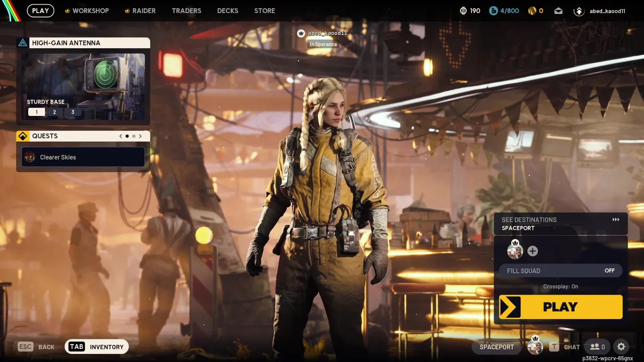Click the SEE DESTINATIONS header text
Image resolution: width=644 pixels, height=362 pixels.
tap(529, 220)
